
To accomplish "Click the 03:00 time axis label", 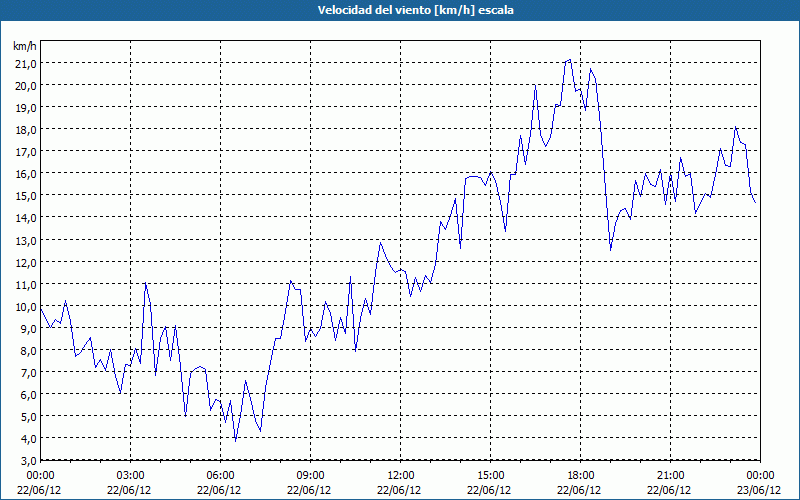I will coord(131,476).
